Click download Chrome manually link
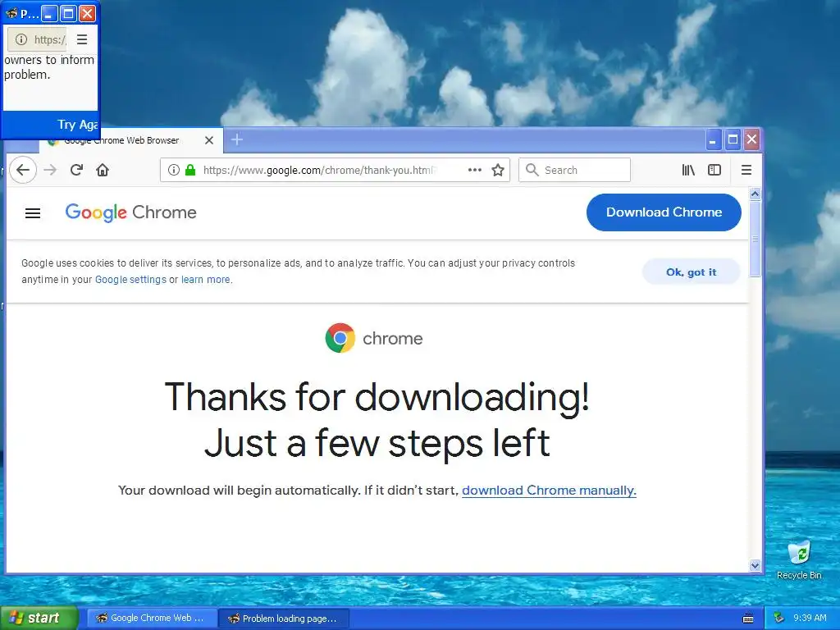The width and height of the screenshot is (840, 630). [x=549, y=491]
